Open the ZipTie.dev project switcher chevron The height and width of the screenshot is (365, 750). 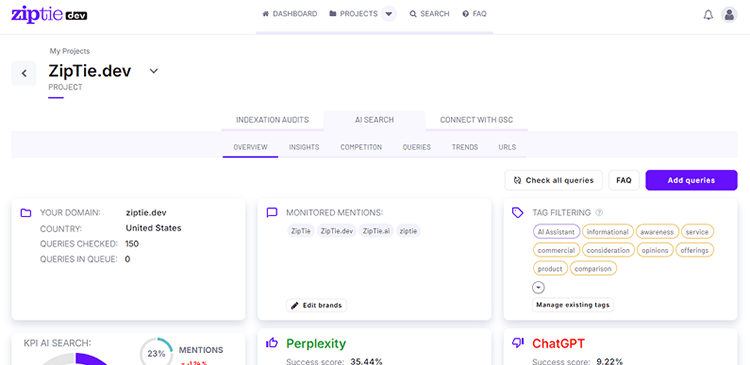point(154,71)
